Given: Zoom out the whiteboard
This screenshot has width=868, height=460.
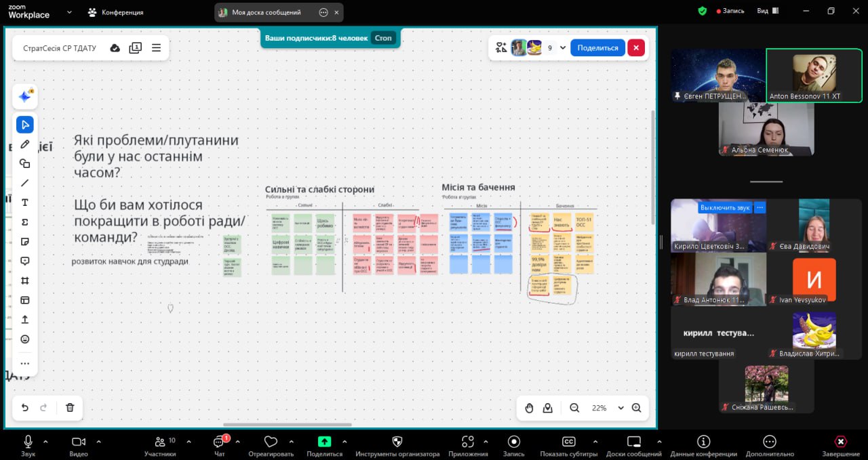Looking at the screenshot, I should [574, 408].
